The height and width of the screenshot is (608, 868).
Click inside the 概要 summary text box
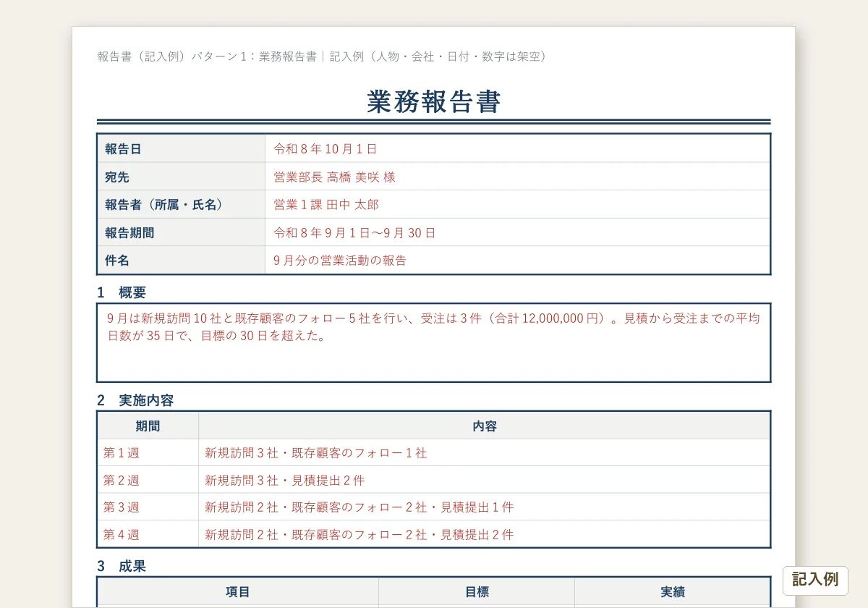(434, 342)
